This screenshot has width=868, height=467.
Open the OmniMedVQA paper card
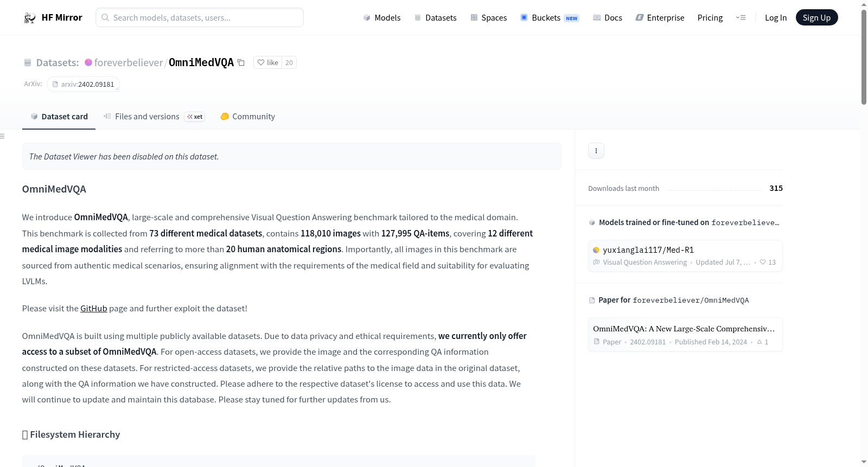pyautogui.click(x=685, y=335)
